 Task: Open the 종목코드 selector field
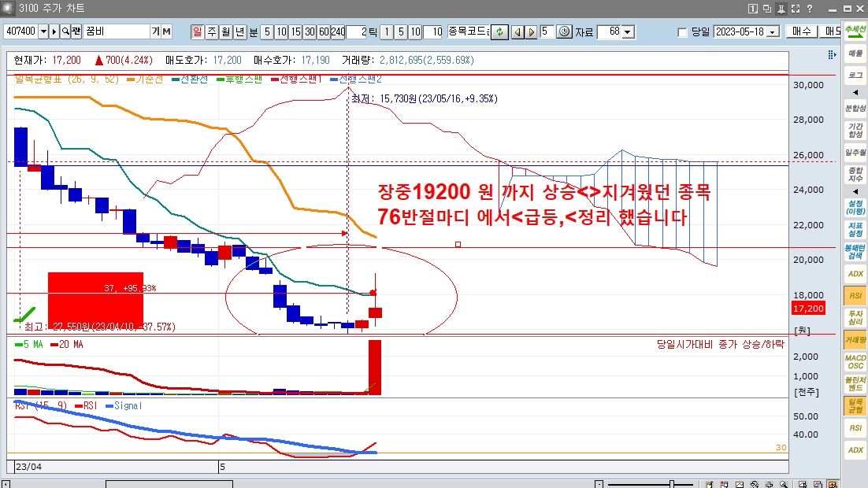pyautogui.click(x=469, y=31)
